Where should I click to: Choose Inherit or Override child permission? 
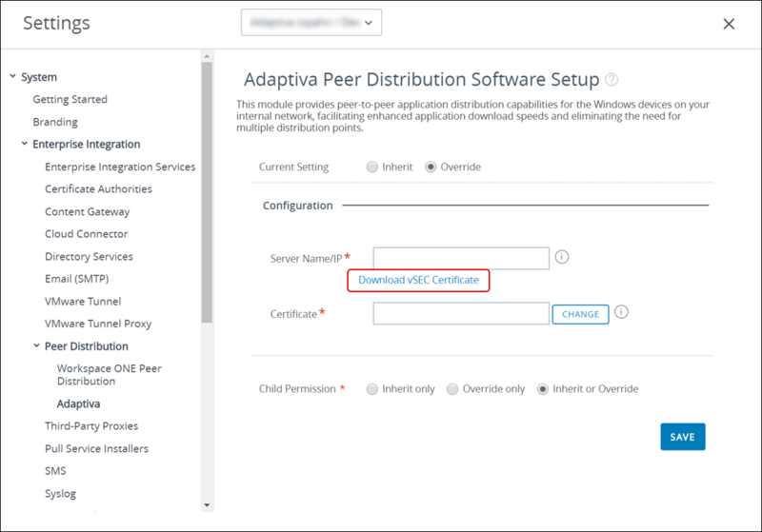(x=543, y=389)
